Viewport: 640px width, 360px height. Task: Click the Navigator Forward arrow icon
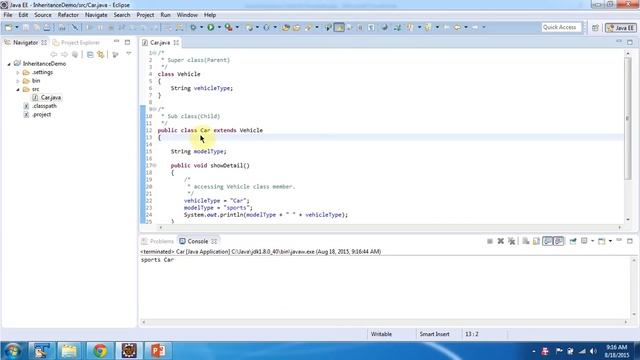tap(64, 54)
